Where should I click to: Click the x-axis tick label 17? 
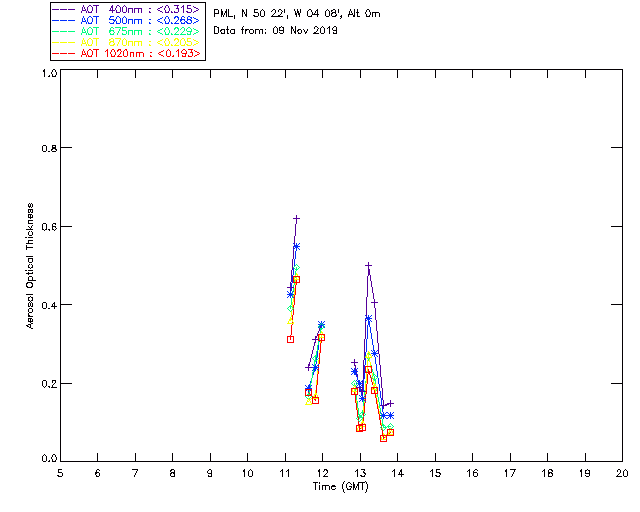[510, 474]
